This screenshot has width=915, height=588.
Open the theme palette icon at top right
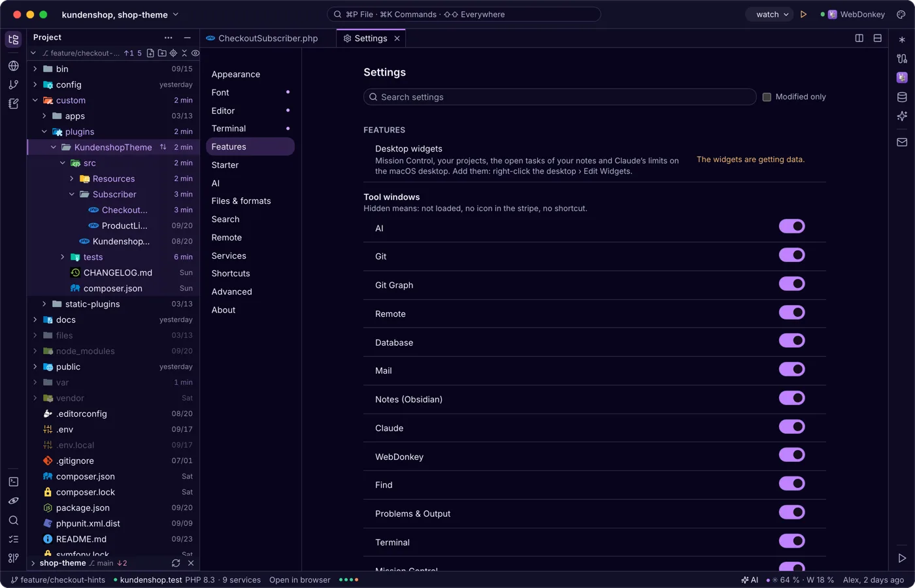tap(901, 14)
